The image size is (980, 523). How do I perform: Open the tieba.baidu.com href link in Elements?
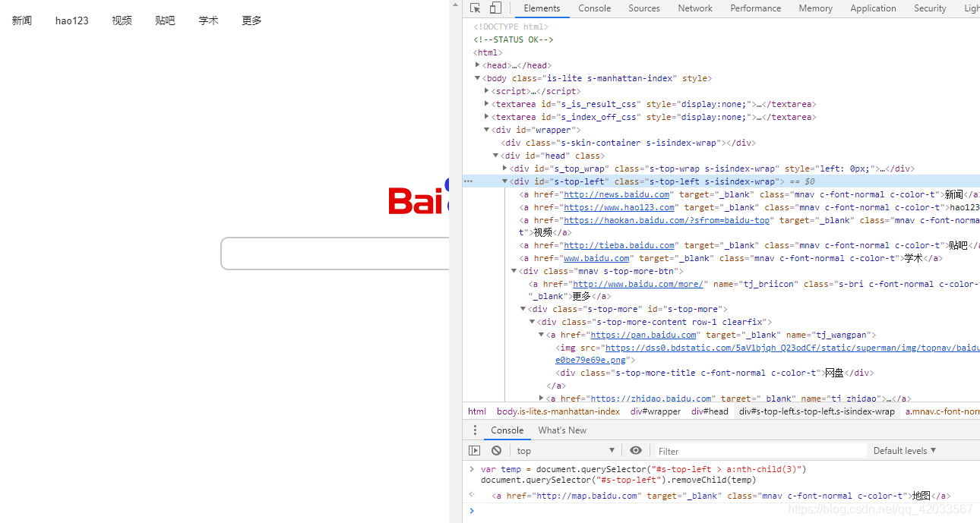[x=619, y=245]
